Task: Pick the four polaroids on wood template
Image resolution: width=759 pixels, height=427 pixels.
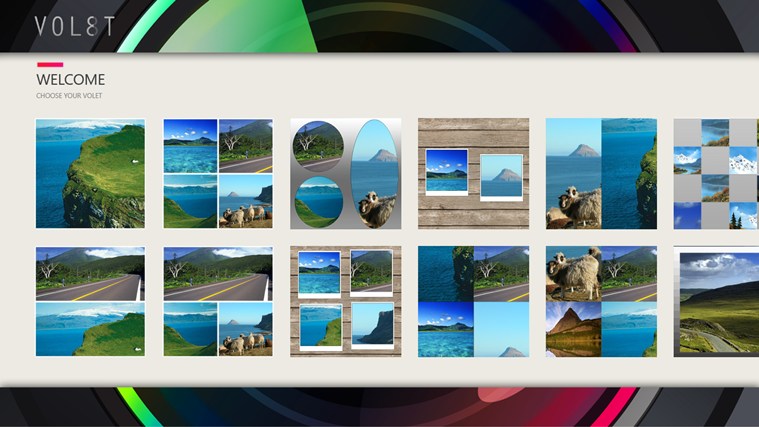Action: click(x=346, y=301)
